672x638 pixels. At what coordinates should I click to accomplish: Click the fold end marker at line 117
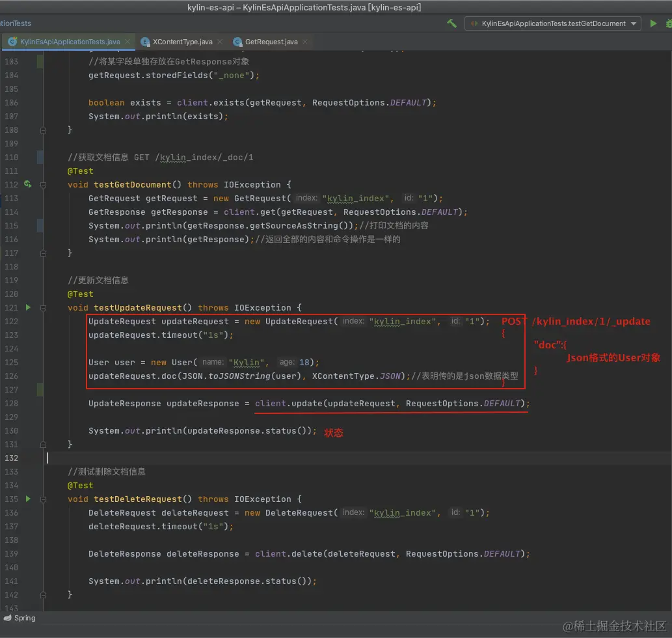point(44,253)
